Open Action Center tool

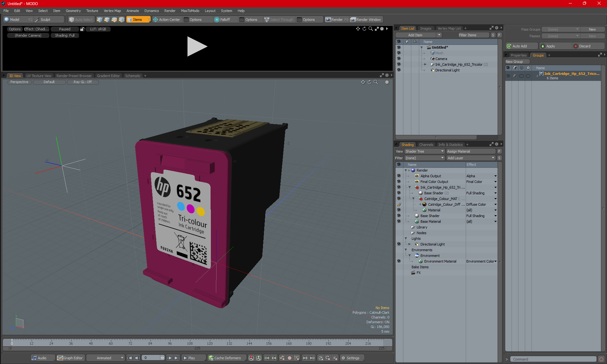[167, 20]
